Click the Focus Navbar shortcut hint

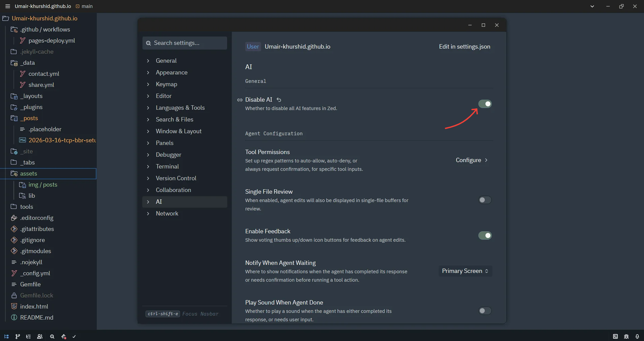tap(182, 314)
